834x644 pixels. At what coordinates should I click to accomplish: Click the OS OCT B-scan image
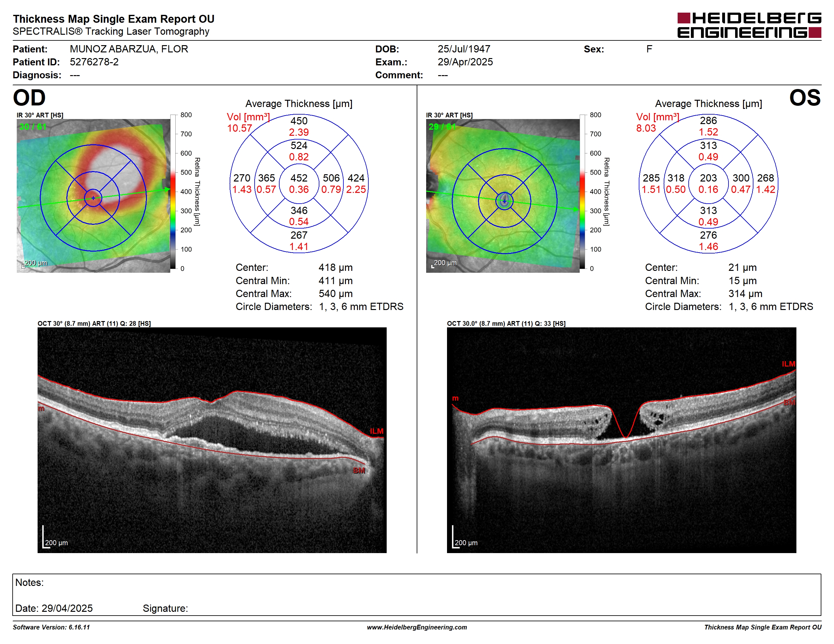pos(621,440)
